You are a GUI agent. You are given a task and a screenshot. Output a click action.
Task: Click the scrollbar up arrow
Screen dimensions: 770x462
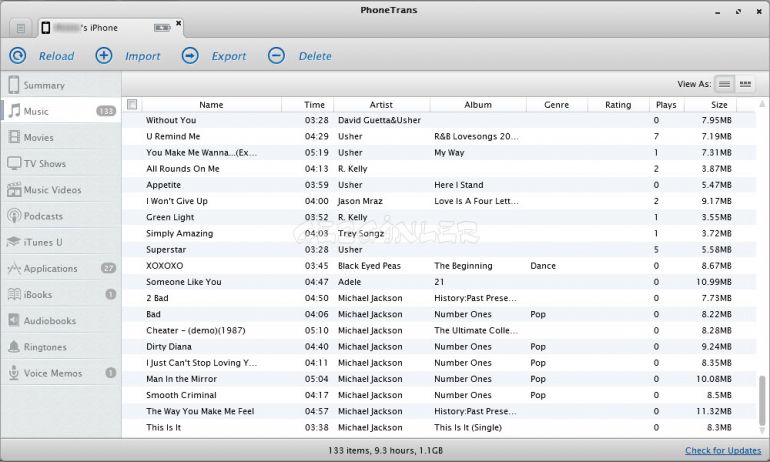(762, 104)
